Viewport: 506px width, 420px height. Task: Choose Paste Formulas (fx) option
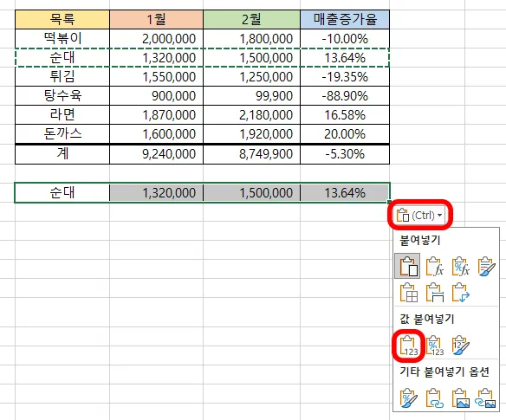click(x=434, y=266)
